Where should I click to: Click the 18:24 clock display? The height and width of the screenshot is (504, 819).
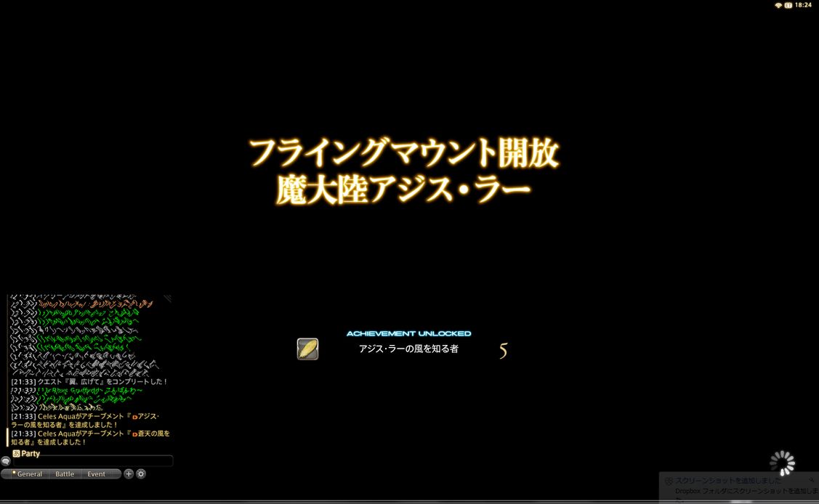pyautogui.click(x=803, y=4)
